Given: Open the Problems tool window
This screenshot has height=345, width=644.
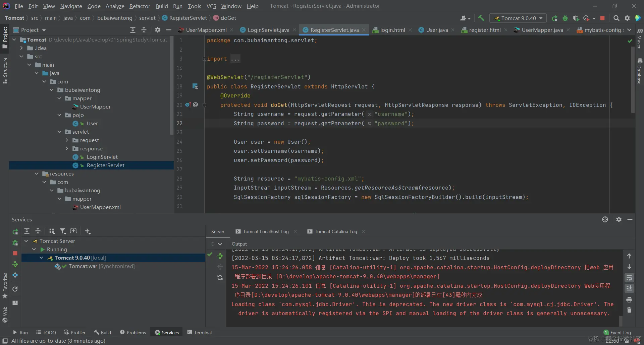Looking at the screenshot, I should coord(133,333).
